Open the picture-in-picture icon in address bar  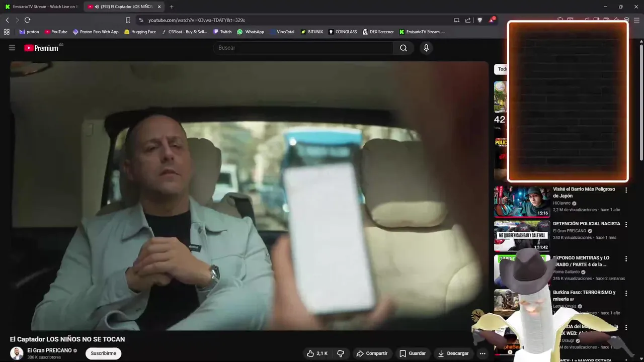[x=456, y=20]
